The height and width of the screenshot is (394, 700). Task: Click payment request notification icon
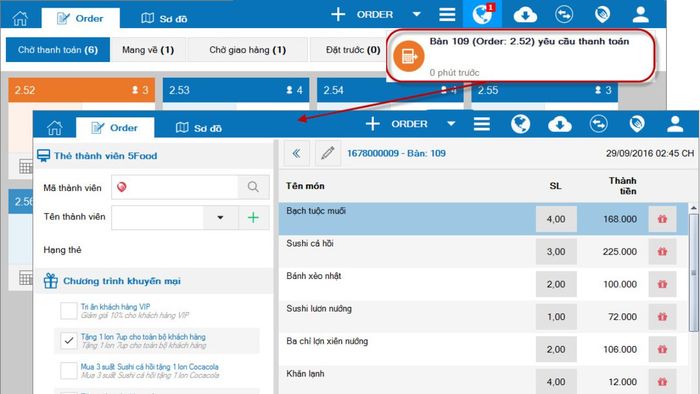(x=408, y=56)
